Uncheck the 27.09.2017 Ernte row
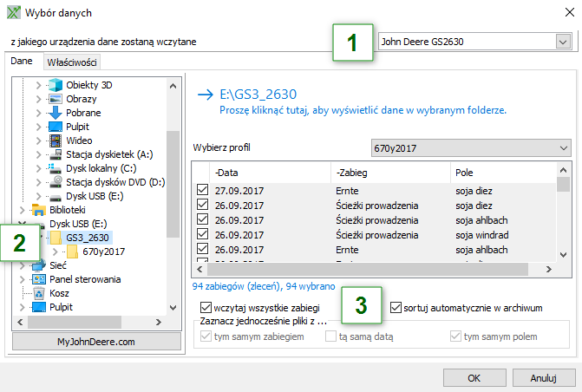The width and height of the screenshot is (582, 392). tap(203, 190)
